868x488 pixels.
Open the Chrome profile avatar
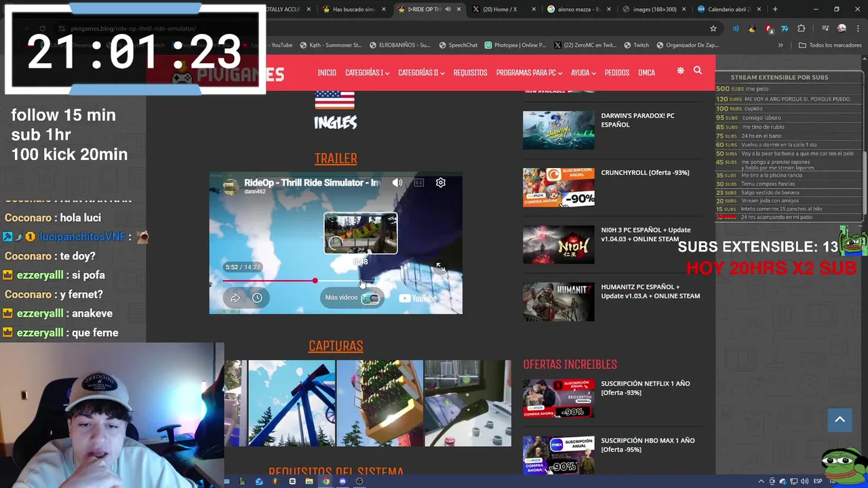pyautogui.click(x=842, y=28)
